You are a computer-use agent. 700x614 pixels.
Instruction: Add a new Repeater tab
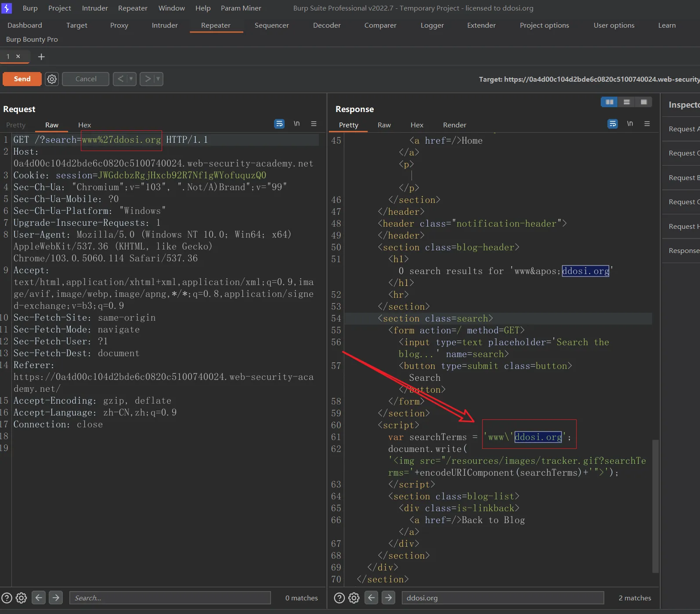click(x=41, y=57)
